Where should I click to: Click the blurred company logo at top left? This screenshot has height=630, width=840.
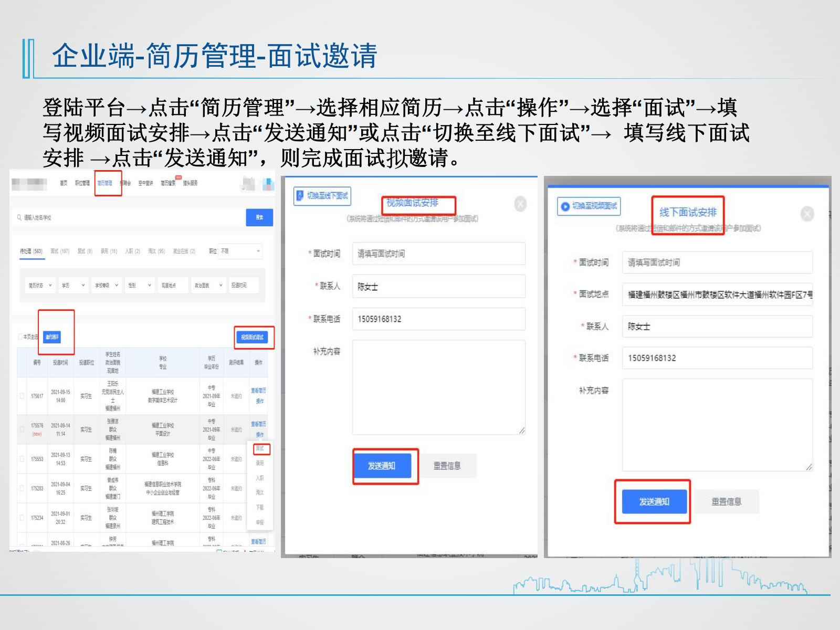[x=29, y=183]
